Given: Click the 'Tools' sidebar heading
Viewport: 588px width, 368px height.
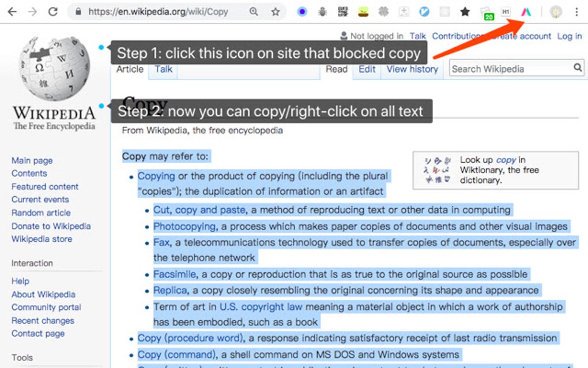Looking at the screenshot, I should point(22,358).
